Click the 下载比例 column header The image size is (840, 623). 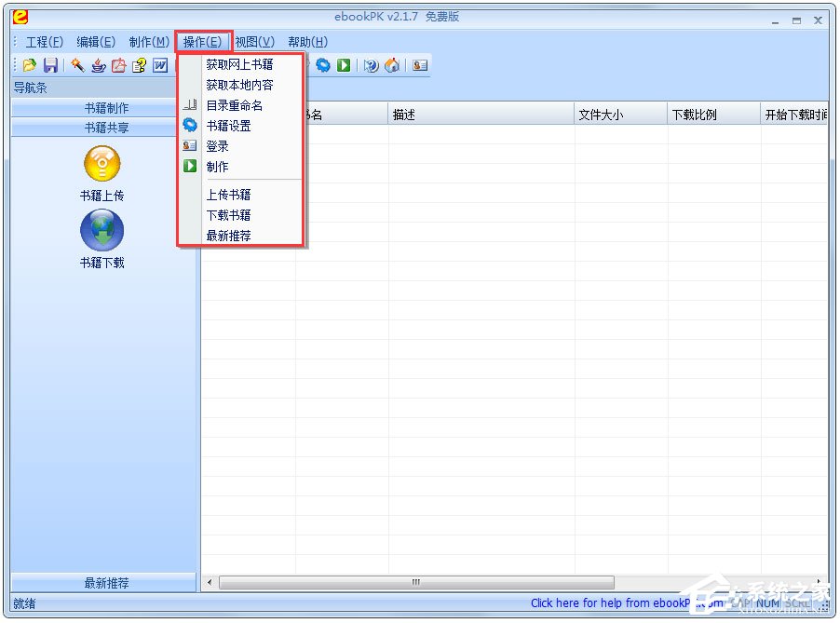[713, 115]
